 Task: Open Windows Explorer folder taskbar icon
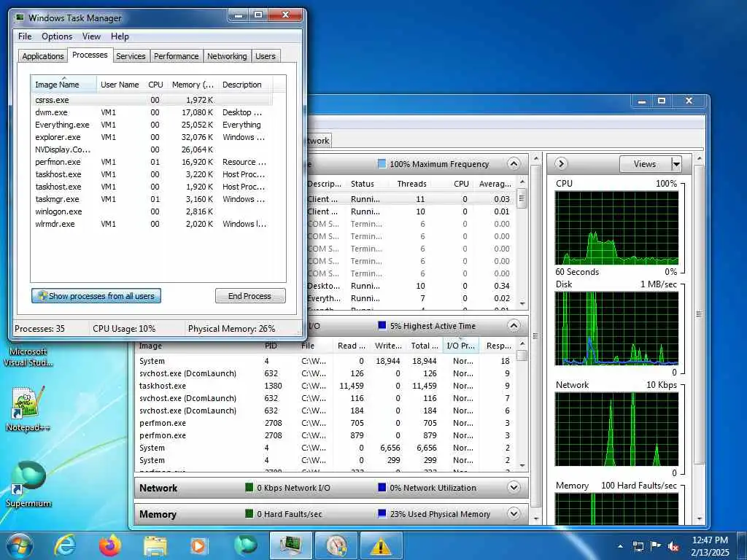click(155, 545)
